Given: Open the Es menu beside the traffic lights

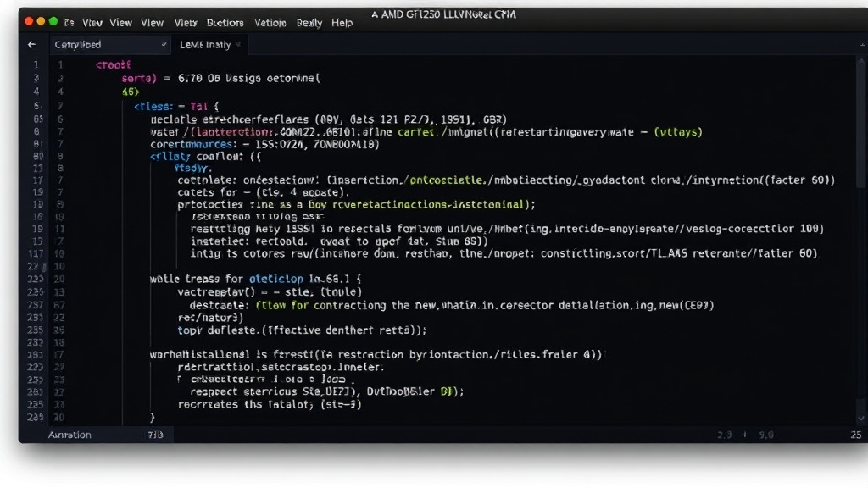Looking at the screenshot, I should pyautogui.click(x=70, y=23).
